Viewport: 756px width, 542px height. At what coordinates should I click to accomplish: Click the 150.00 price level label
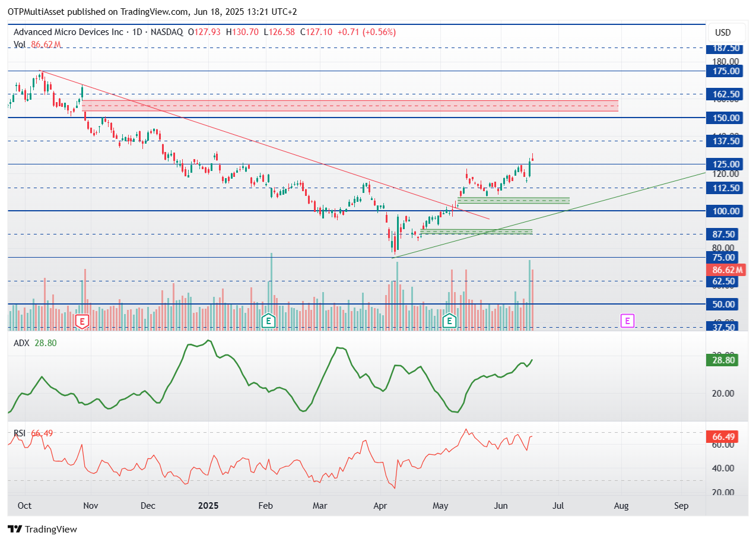click(726, 118)
